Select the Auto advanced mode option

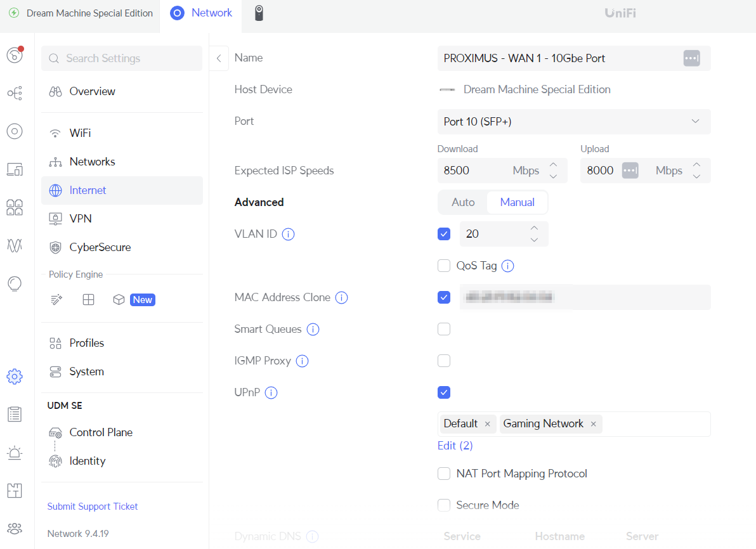[463, 202]
